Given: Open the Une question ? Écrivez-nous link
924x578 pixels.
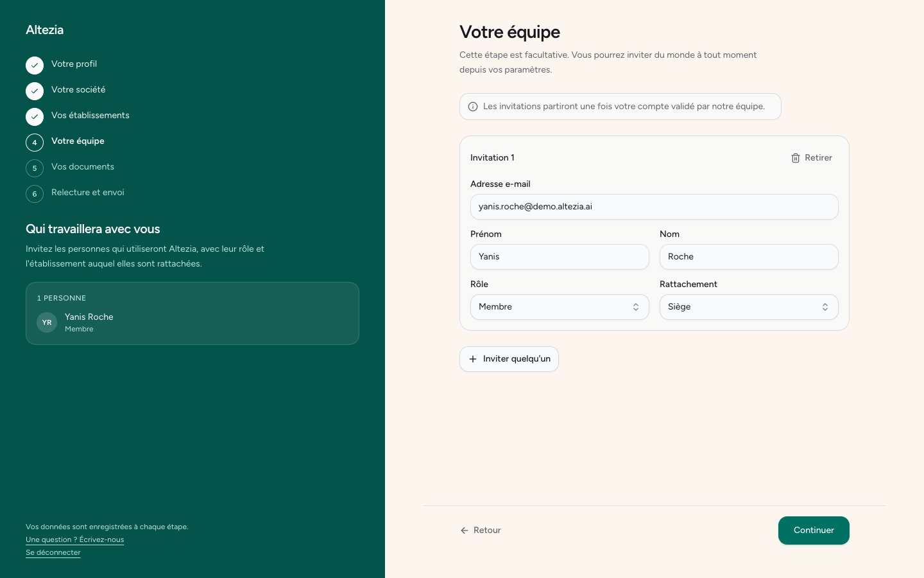Looking at the screenshot, I should pyautogui.click(x=75, y=539).
